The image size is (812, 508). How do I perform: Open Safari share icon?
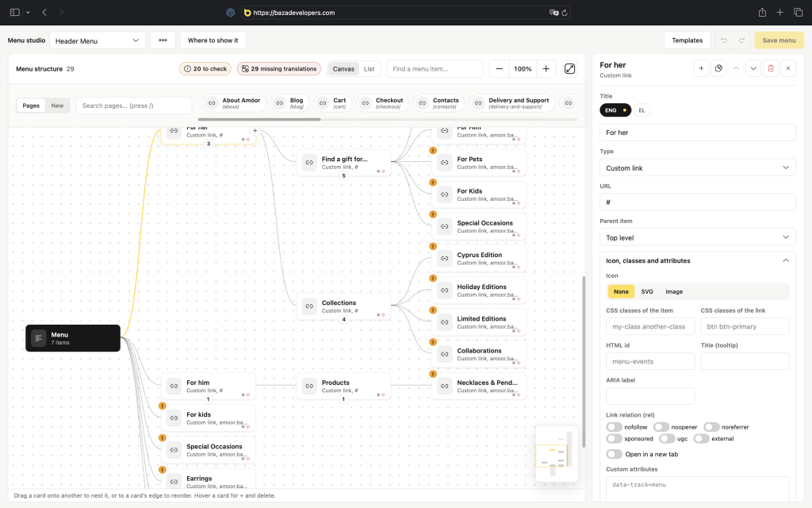pyautogui.click(x=762, y=13)
